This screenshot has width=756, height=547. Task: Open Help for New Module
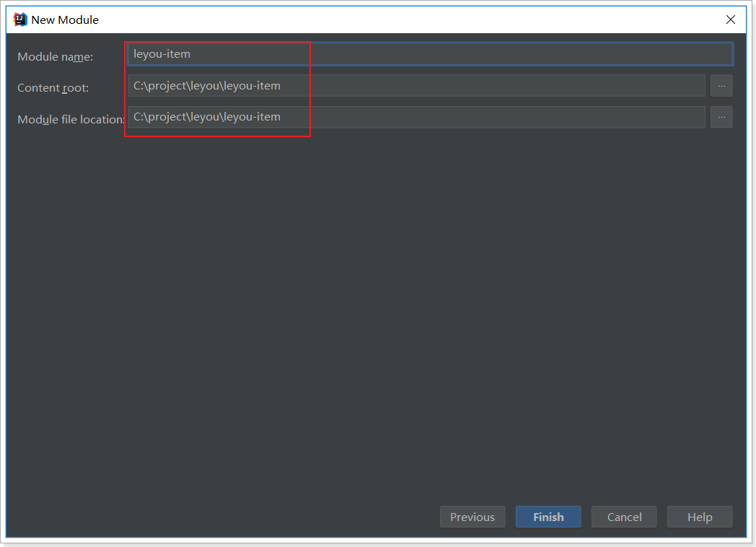[x=700, y=517]
